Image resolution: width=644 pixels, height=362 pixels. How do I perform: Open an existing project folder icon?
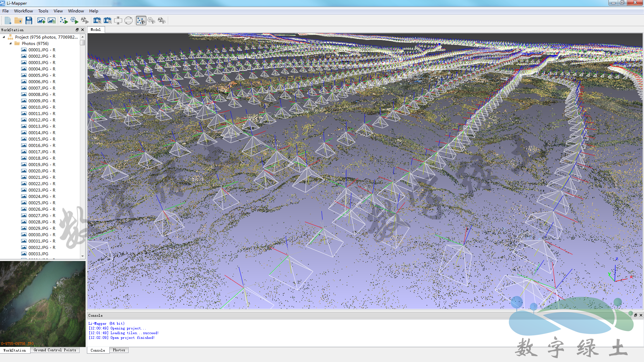click(x=18, y=20)
